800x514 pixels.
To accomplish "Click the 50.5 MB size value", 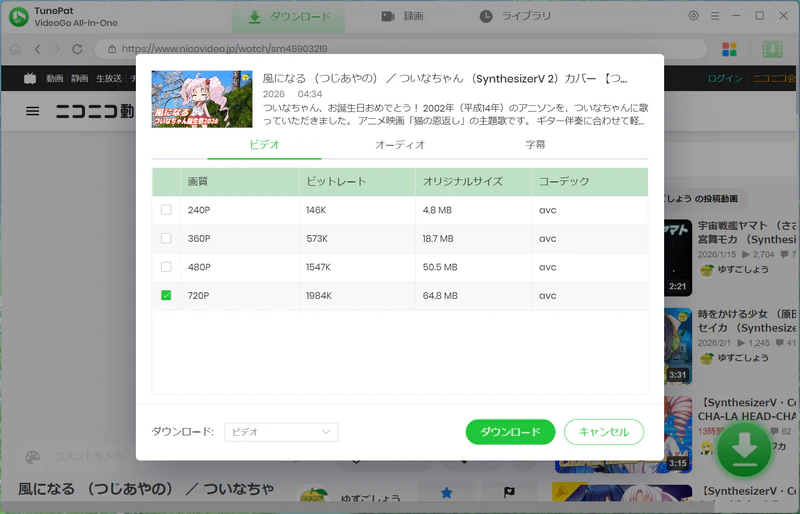I will tap(440, 267).
